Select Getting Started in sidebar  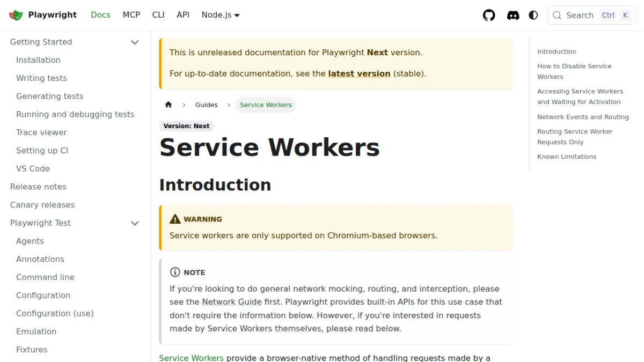click(41, 42)
